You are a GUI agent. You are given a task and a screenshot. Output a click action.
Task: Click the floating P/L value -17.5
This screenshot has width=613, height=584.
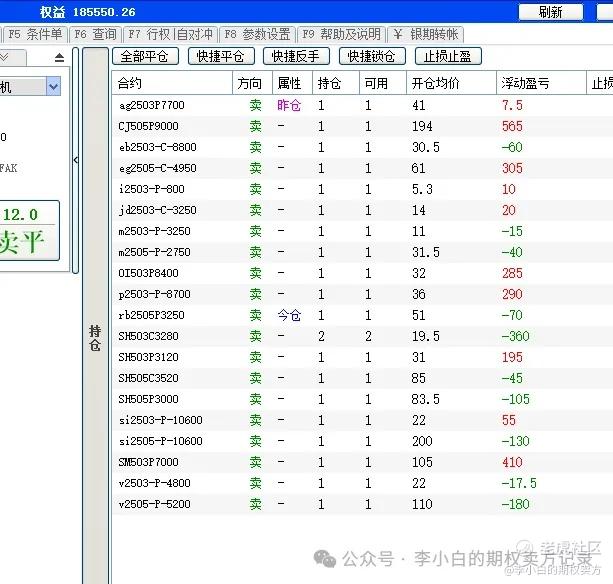pos(519,483)
